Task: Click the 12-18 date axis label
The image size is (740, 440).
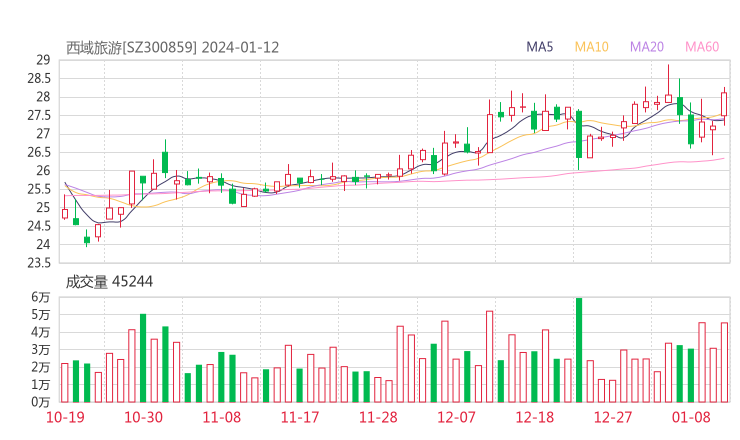Action: 535,417
